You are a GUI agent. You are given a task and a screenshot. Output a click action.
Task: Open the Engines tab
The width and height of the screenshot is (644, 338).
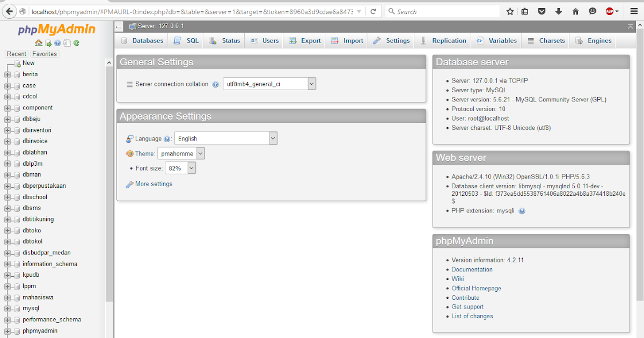point(594,41)
